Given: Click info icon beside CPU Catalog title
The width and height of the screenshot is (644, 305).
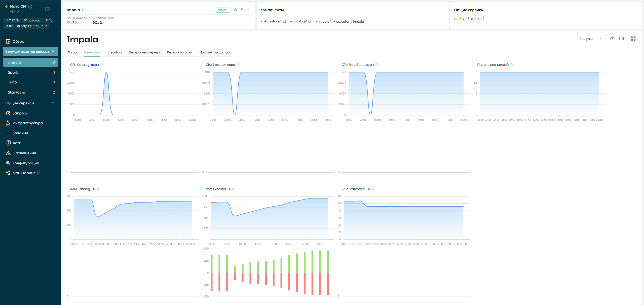Looking at the screenshot, I should pyautogui.click(x=101, y=65).
